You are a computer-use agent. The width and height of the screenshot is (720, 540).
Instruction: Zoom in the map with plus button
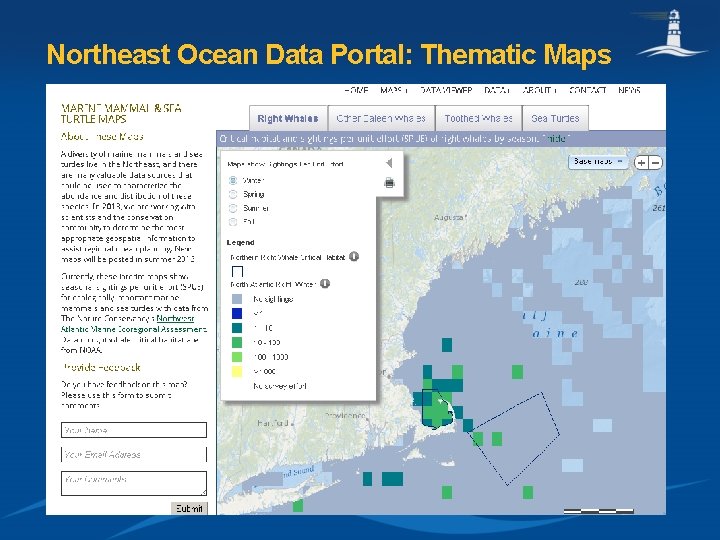(x=641, y=163)
